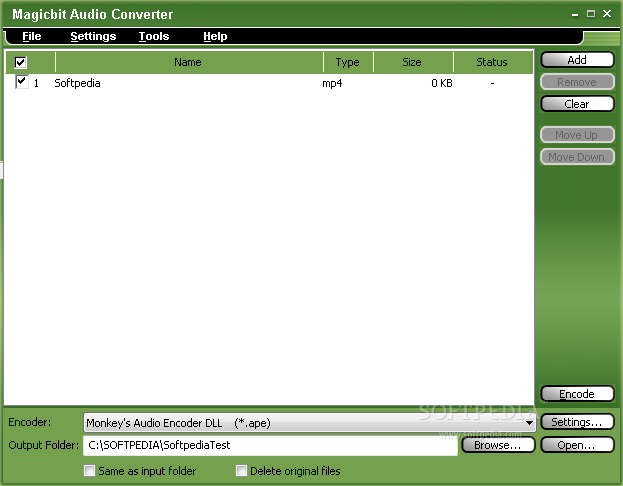Image resolution: width=623 pixels, height=486 pixels.
Task: Expand the Encoder dropdown list
Action: [529, 423]
